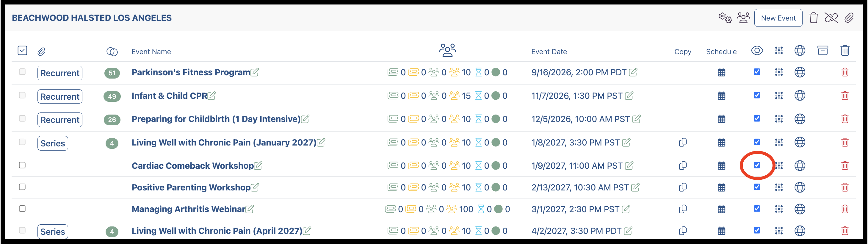The width and height of the screenshot is (868, 244).
Task: Select the Managing Arthritis Webinar row checkbox
Action: point(22,209)
